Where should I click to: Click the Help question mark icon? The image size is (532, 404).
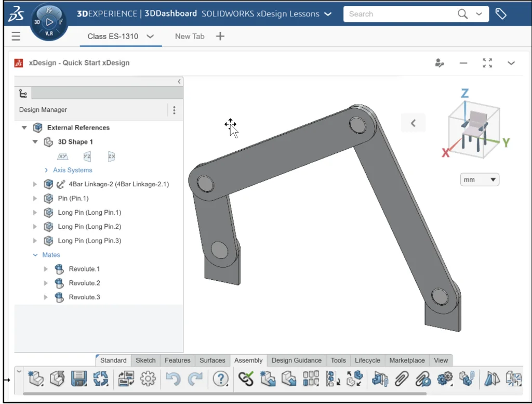click(221, 379)
